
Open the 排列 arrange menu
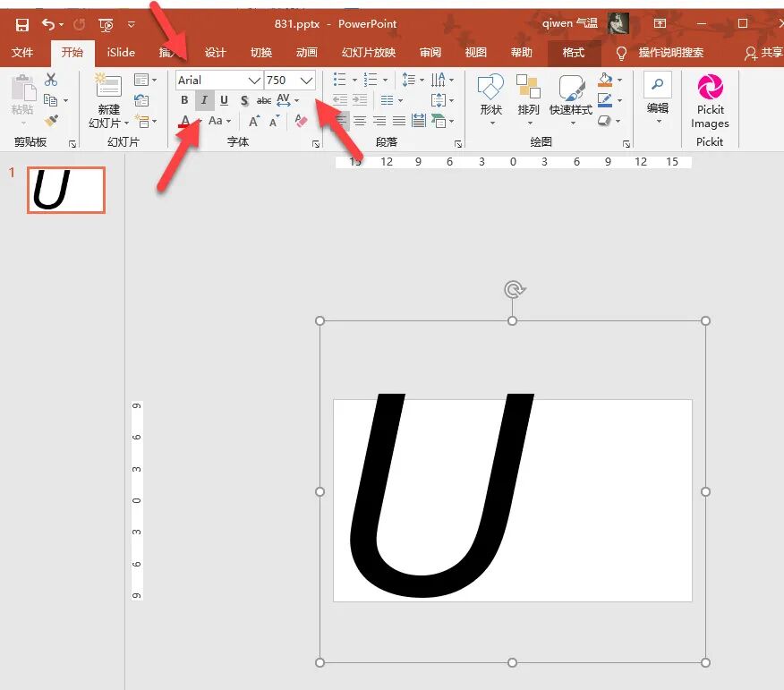tap(529, 100)
